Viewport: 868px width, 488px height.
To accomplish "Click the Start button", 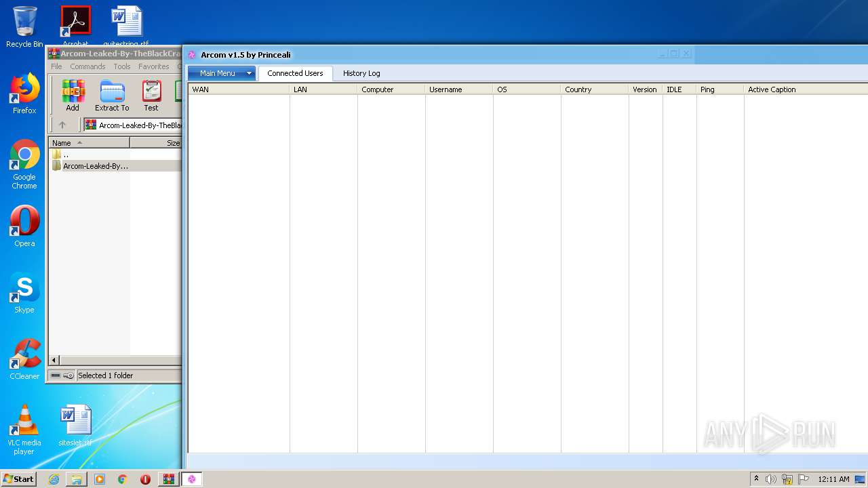I will [x=19, y=479].
